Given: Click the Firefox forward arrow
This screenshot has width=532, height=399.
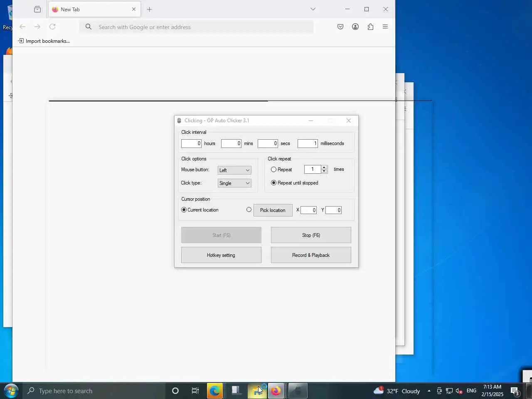Looking at the screenshot, I should [x=37, y=27].
